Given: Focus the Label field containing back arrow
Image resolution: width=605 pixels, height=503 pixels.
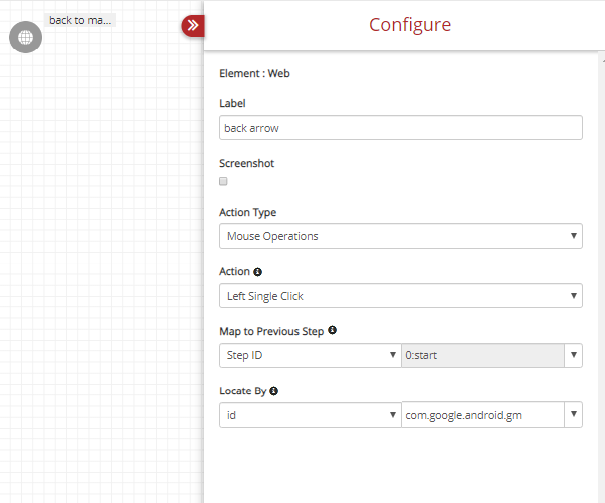Looking at the screenshot, I should pyautogui.click(x=401, y=128).
